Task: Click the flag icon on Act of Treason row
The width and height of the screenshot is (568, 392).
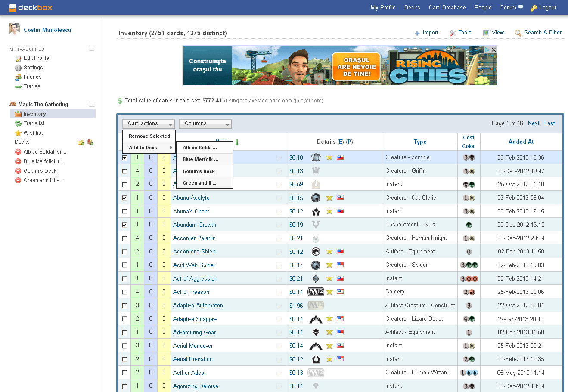Action: coord(340,292)
